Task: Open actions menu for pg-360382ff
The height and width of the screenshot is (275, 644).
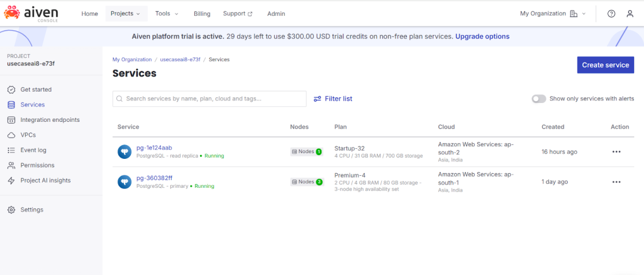Action: tap(616, 182)
